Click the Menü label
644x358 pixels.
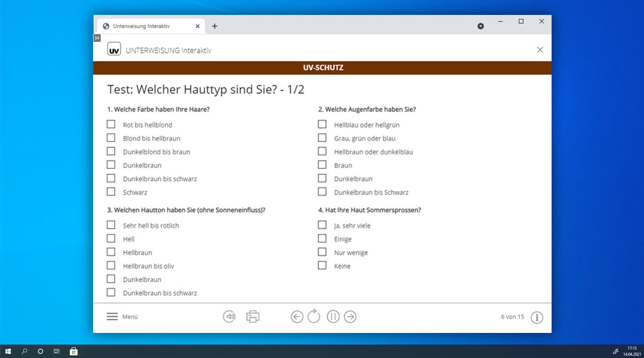(130, 316)
